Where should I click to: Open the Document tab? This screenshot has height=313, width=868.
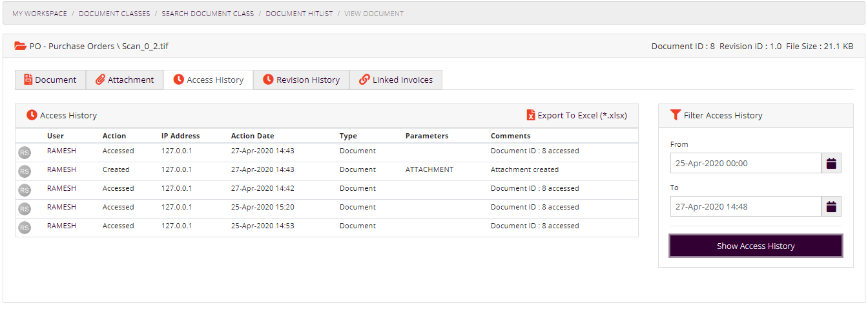[x=50, y=80]
